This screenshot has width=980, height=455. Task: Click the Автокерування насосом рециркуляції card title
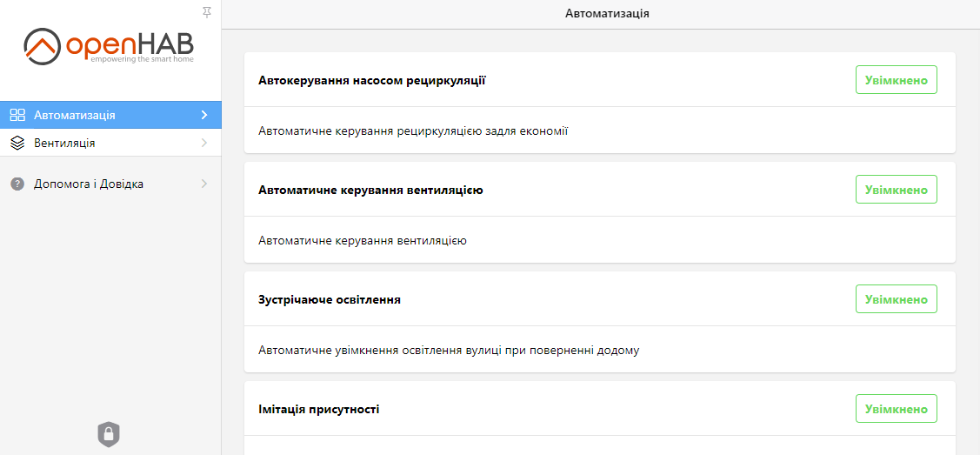coord(371,80)
